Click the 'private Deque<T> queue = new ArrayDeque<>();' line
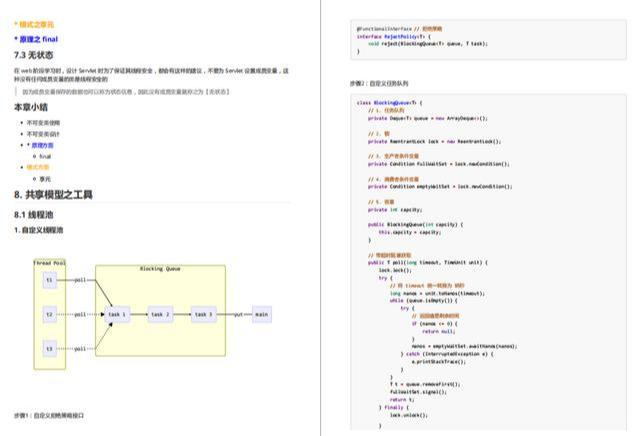This screenshot has height=436, width=640. (x=428, y=118)
